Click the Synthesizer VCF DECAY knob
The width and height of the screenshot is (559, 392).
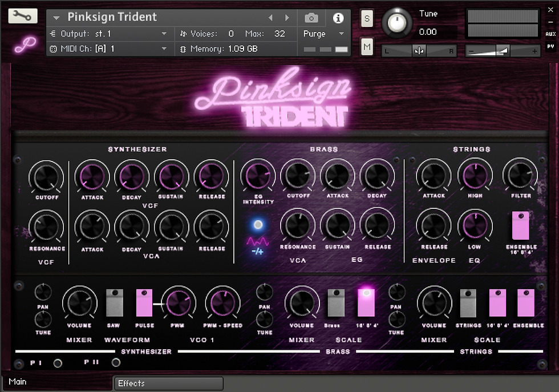(132, 176)
